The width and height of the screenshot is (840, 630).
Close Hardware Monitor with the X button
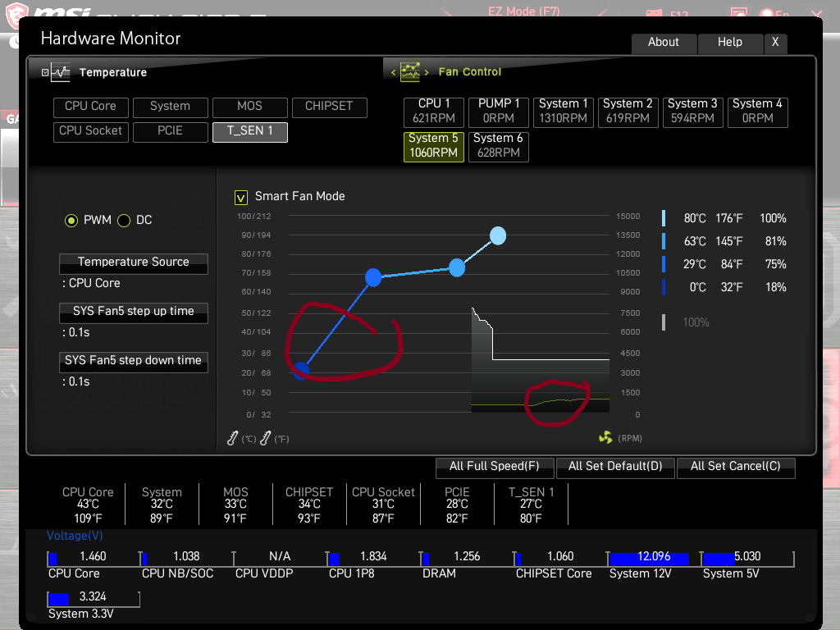tap(775, 43)
